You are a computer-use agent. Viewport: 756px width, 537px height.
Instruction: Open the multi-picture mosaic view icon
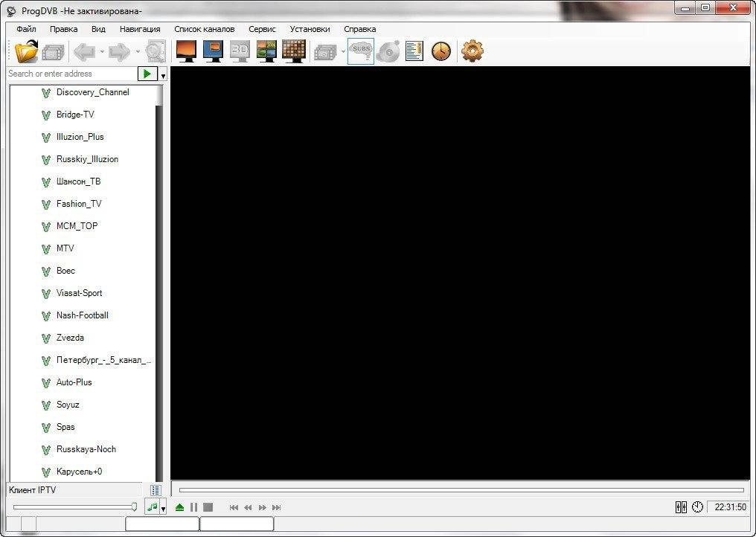point(266,51)
